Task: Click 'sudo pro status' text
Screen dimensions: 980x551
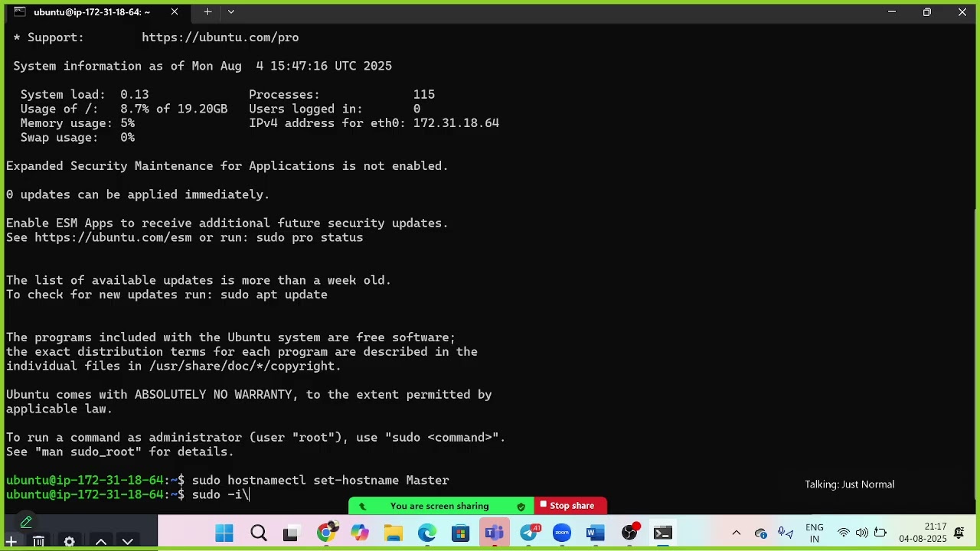Action: pyautogui.click(x=309, y=237)
